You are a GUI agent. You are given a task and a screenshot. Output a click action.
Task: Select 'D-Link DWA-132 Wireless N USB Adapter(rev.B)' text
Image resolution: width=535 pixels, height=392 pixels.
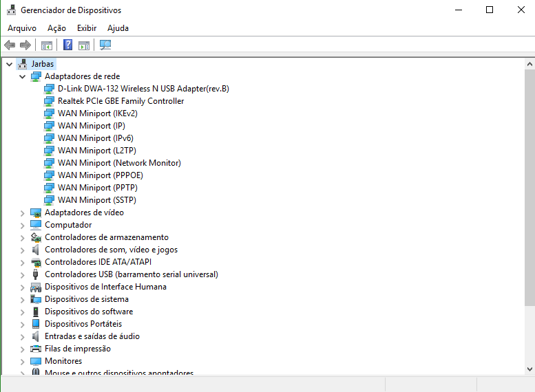tap(143, 89)
